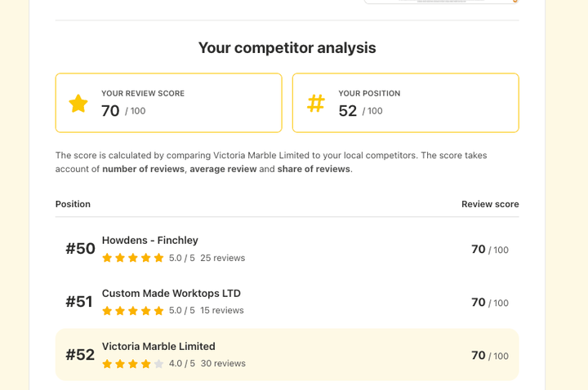Select the Victoria Marble Limited name
The height and width of the screenshot is (390, 588).
click(158, 346)
